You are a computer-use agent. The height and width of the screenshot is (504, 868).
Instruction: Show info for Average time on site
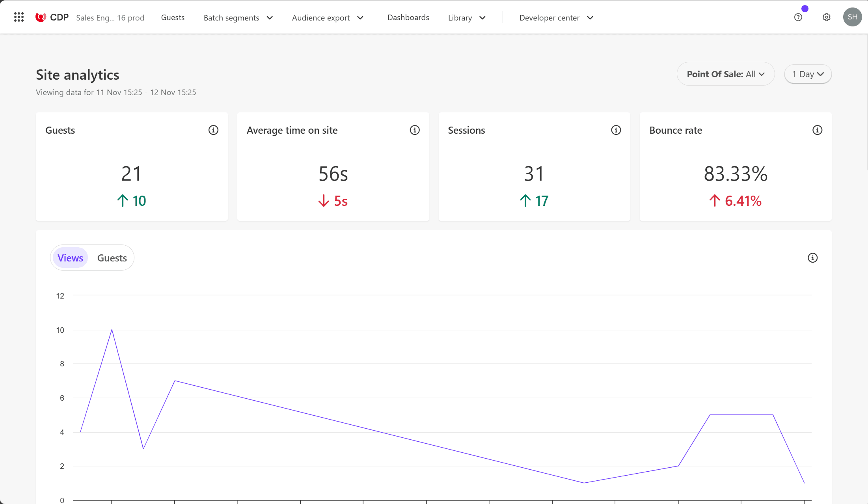pos(415,130)
